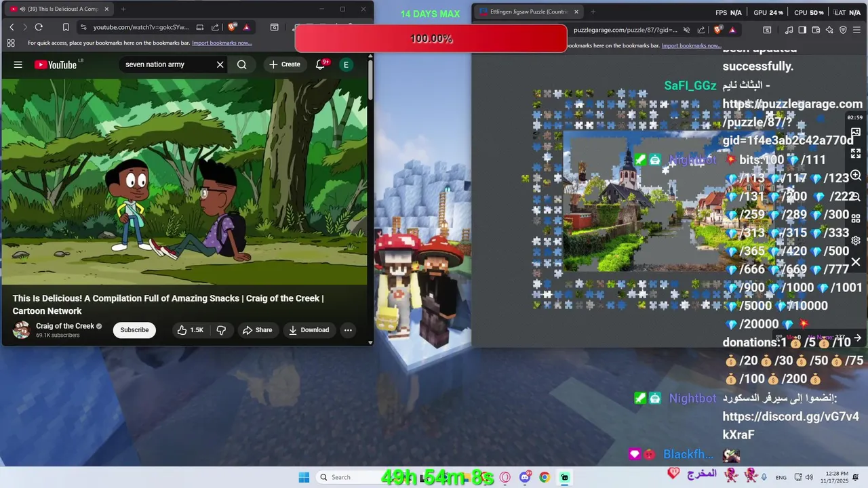Open Windows Start menu
The image size is (868, 488).
click(304, 477)
